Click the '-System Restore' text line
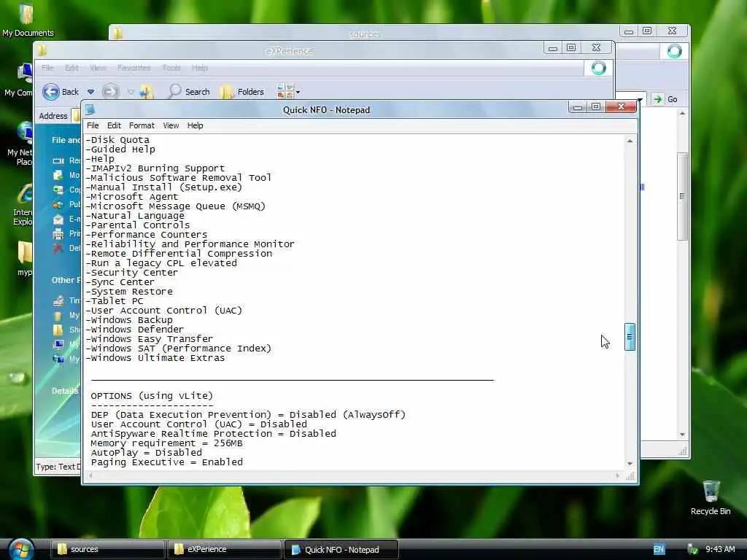 (129, 292)
